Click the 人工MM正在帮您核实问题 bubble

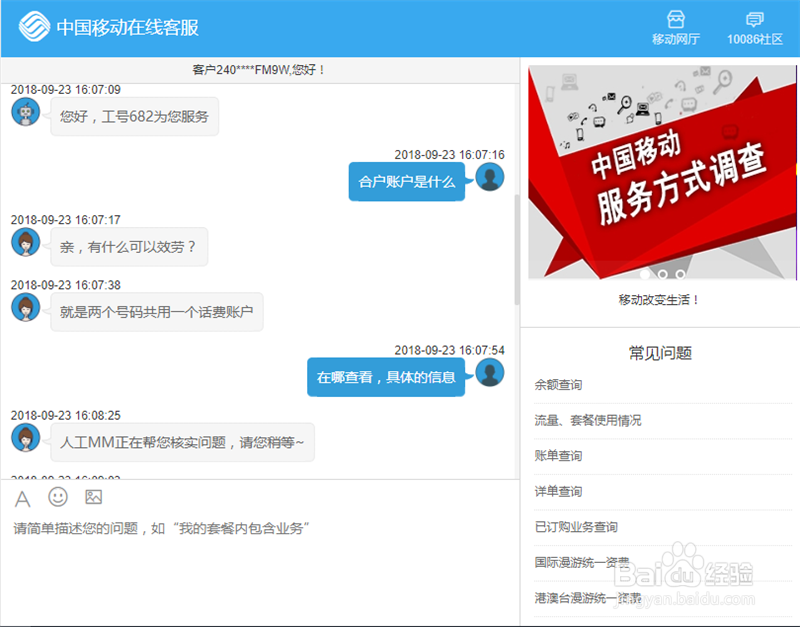(182, 442)
